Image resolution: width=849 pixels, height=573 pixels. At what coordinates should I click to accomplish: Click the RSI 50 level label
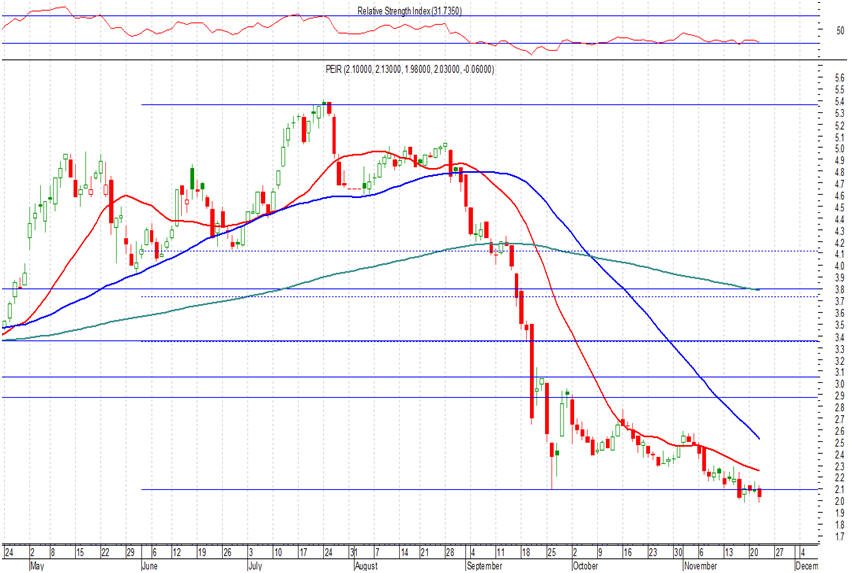840,30
